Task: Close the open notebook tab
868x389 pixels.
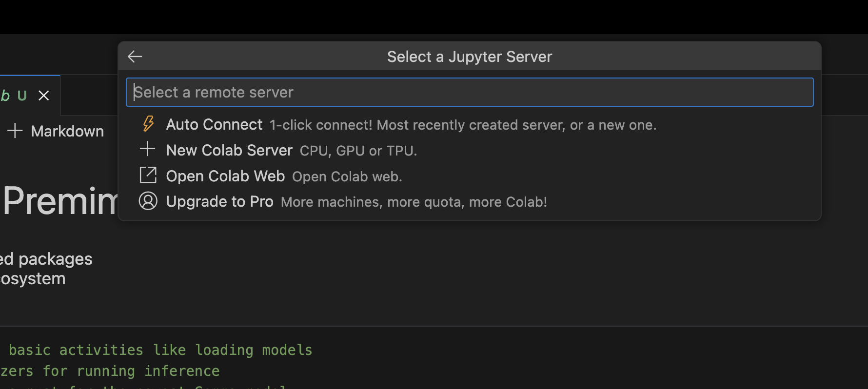Action: click(44, 96)
